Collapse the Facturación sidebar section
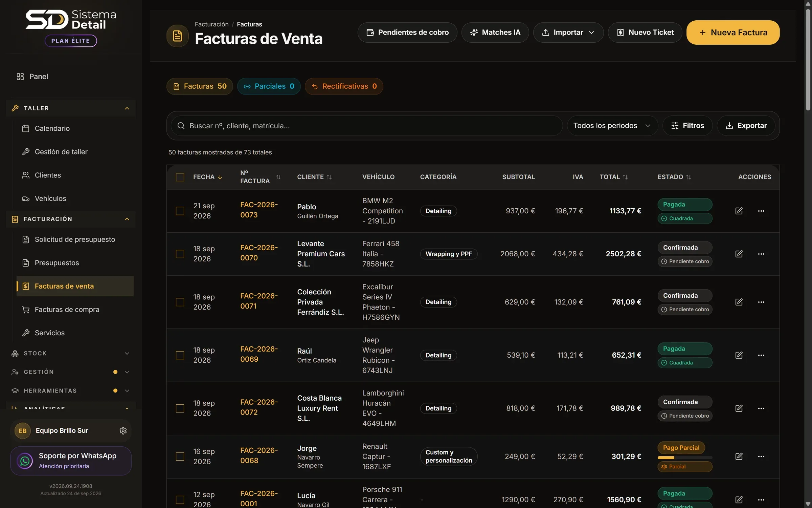 click(x=71, y=219)
